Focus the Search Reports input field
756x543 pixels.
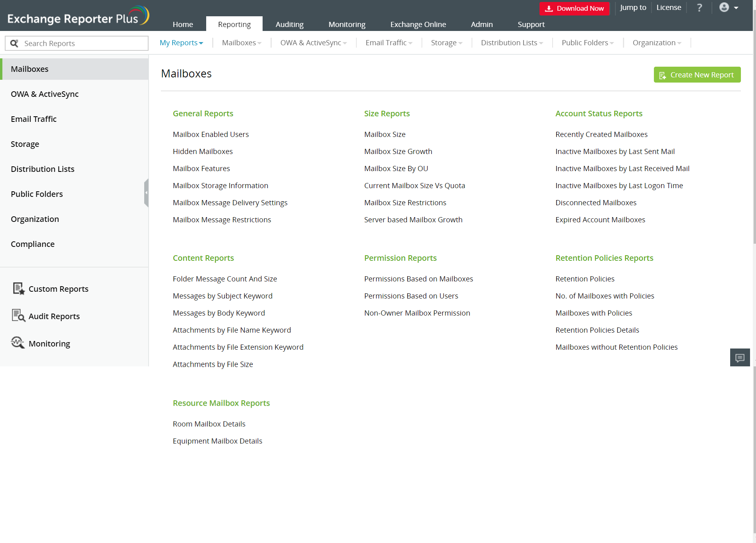83,43
